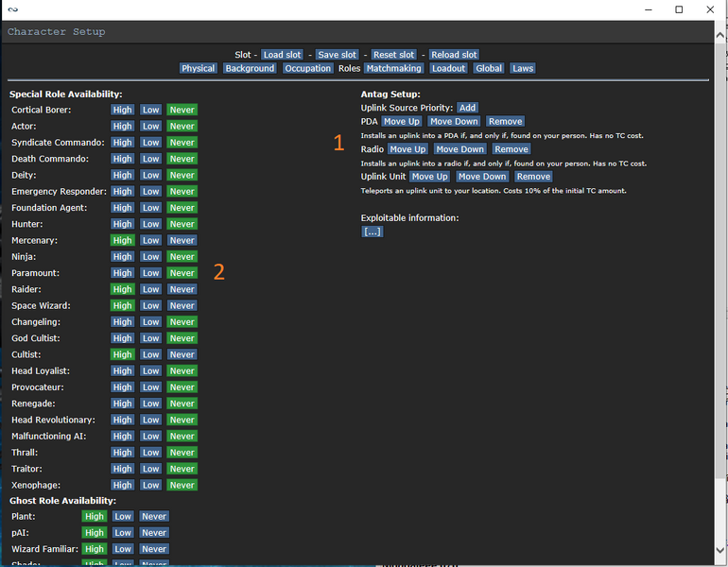Set Plant ghost role to Never
728x567 pixels.
coord(153,516)
